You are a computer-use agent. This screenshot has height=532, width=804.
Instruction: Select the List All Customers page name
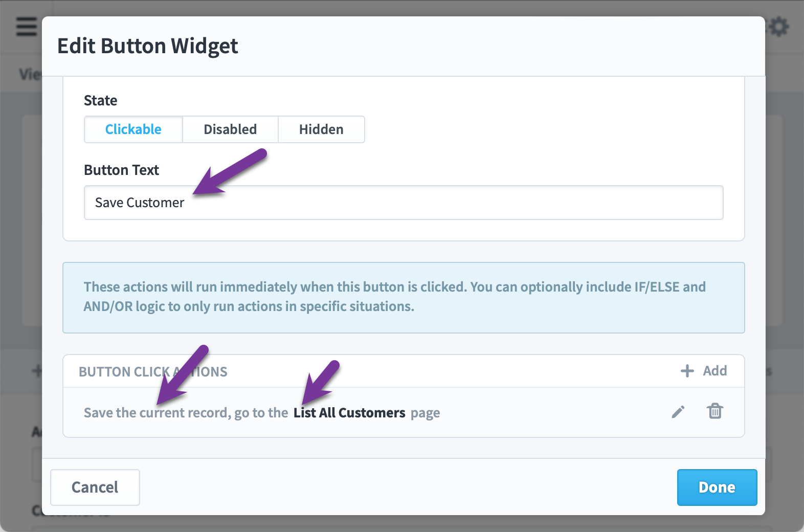[x=349, y=413]
